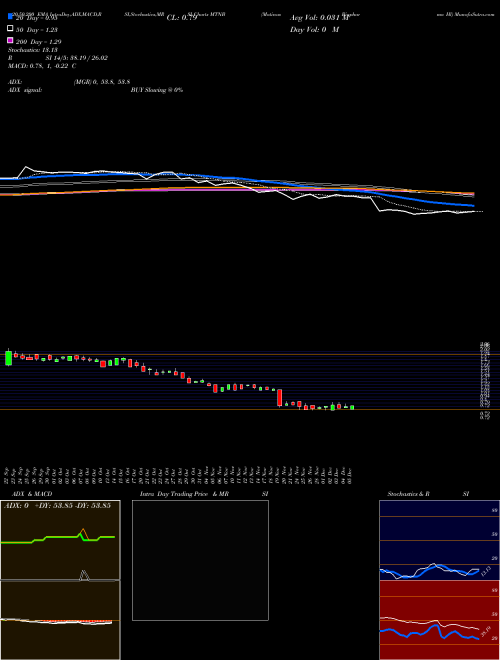Click the 'Intra Day Trading Price & MRSI' title

pos(205,494)
